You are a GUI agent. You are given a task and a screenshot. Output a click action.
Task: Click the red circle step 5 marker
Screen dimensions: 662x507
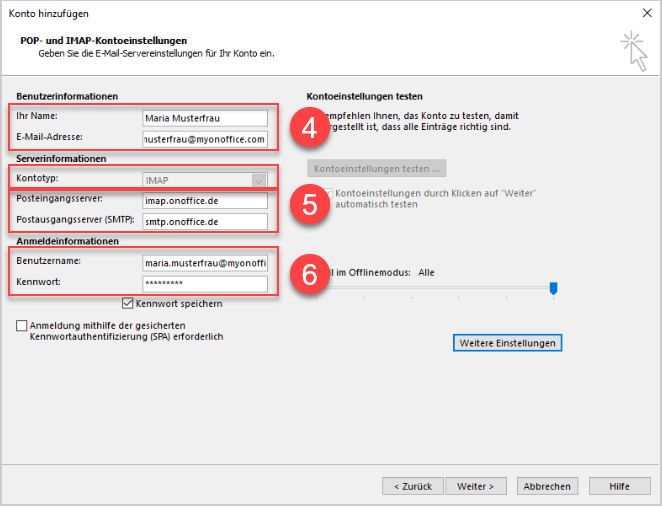click(x=309, y=201)
